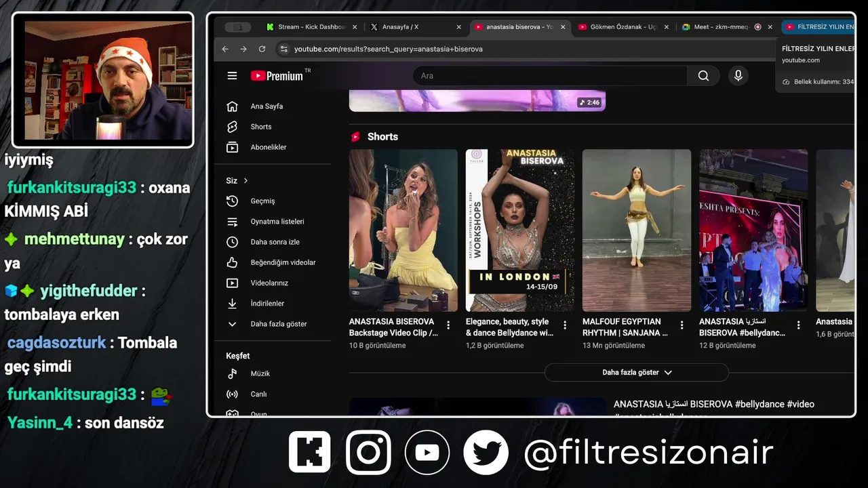Close the Anasayfa / X tab
This screenshot has height=488, width=868.
pos(459,27)
